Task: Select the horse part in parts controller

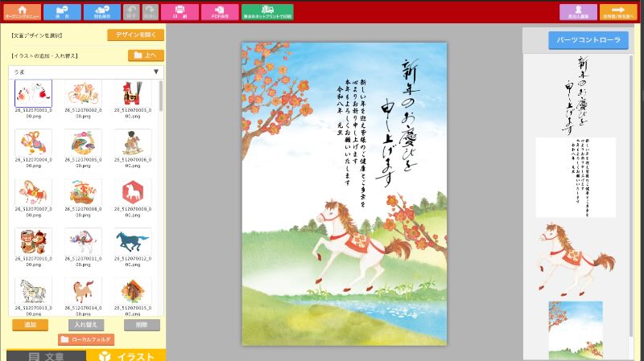Action: [575, 257]
